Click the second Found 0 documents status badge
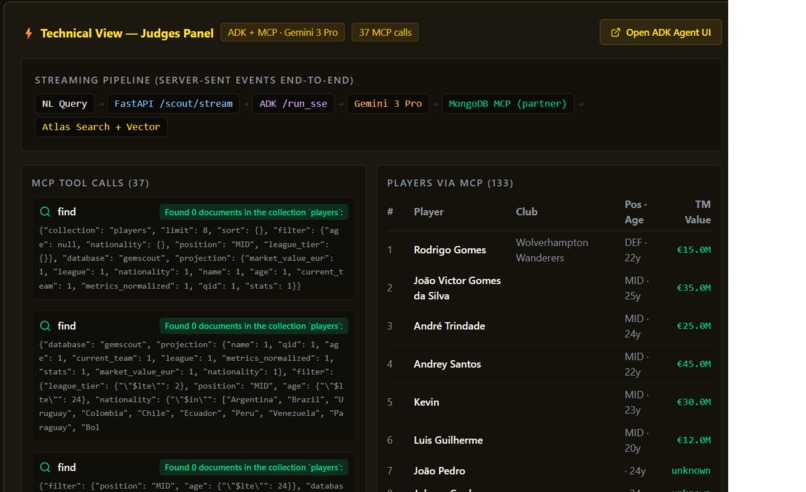Image resolution: width=806 pixels, height=492 pixels. click(x=254, y=326)
